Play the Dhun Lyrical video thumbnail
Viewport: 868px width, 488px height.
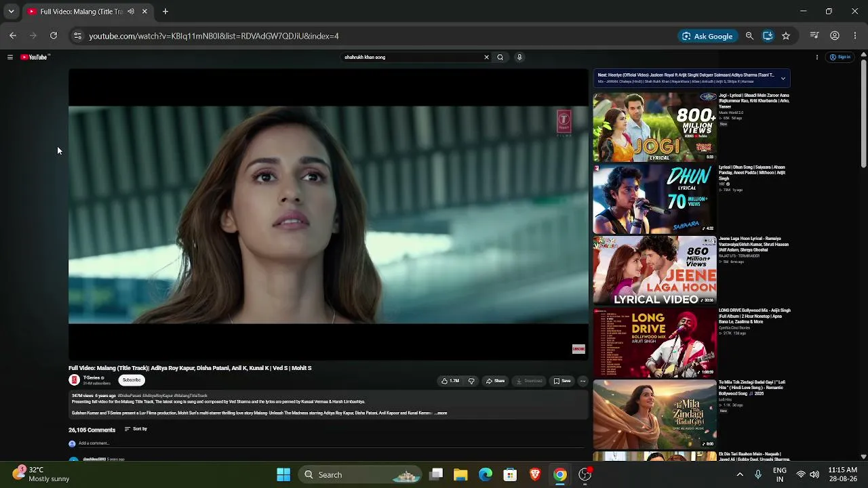pos(654,199)
